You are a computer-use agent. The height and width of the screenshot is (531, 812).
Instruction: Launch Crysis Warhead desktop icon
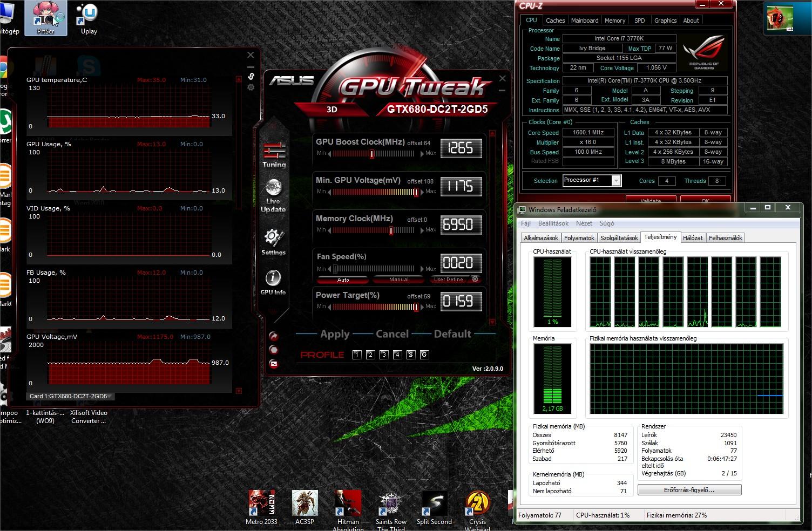[477, 510]
